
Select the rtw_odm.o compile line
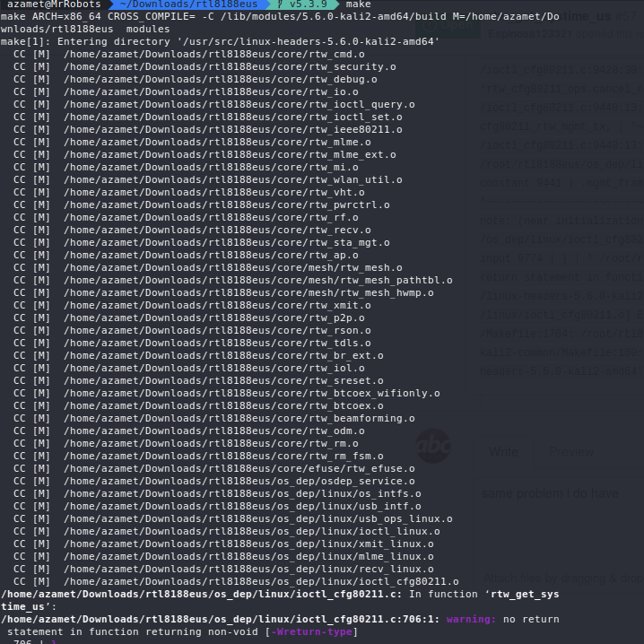[x=189, y=431]
